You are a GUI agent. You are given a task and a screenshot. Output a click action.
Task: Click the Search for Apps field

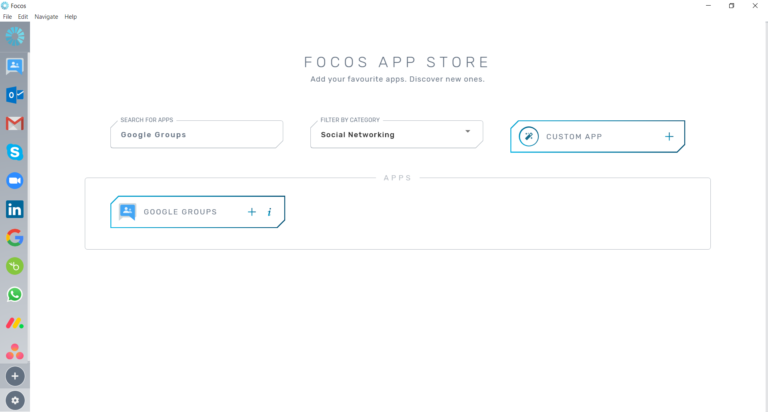point(196,134)
